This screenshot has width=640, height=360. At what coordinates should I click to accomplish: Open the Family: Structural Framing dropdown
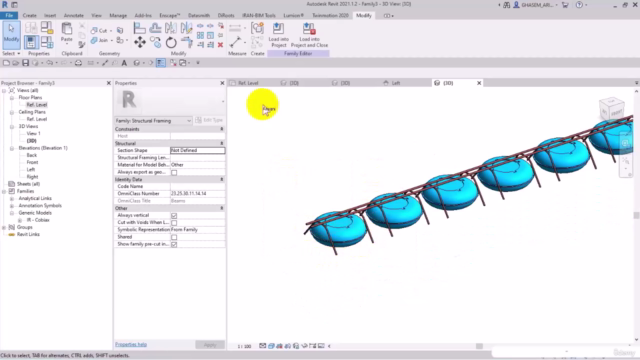tap(153, 120)
